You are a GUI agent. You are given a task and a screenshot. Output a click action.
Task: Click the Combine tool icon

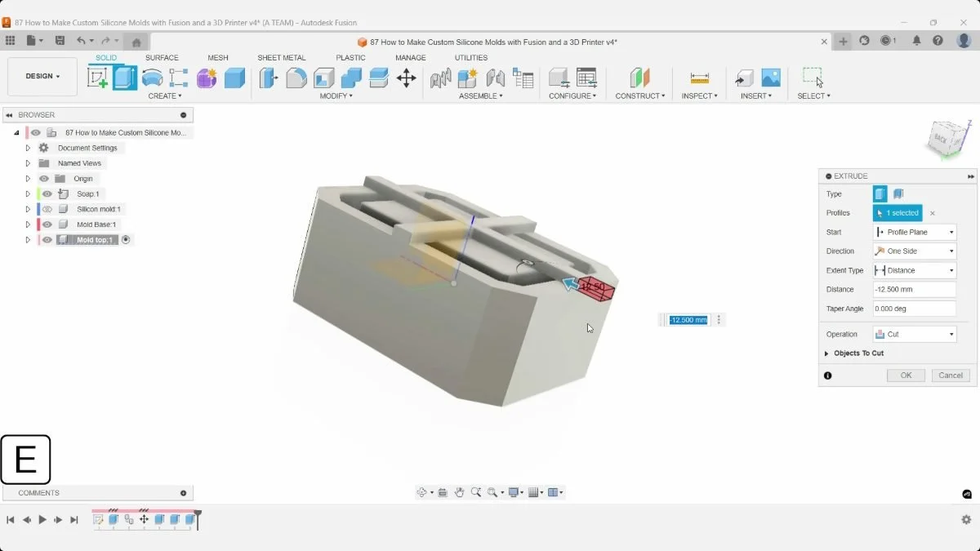[x=351, y=78]
